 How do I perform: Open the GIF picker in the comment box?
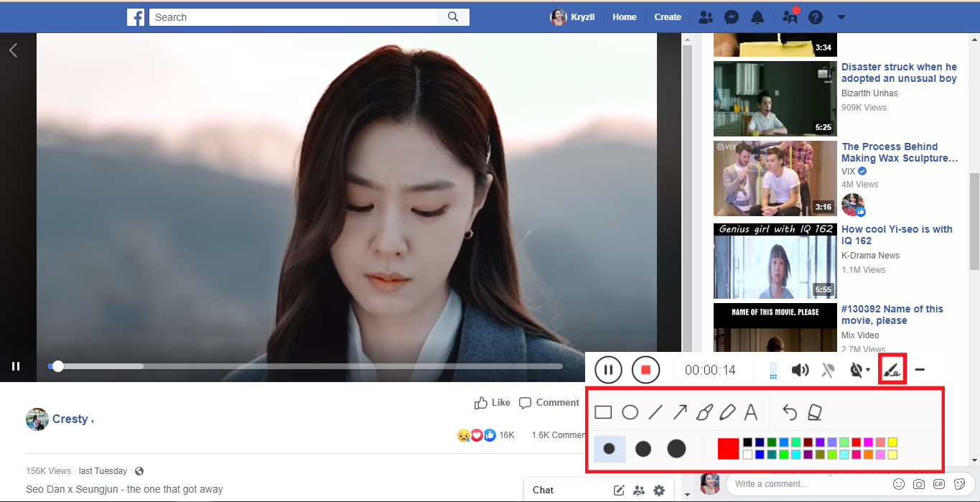940,484
